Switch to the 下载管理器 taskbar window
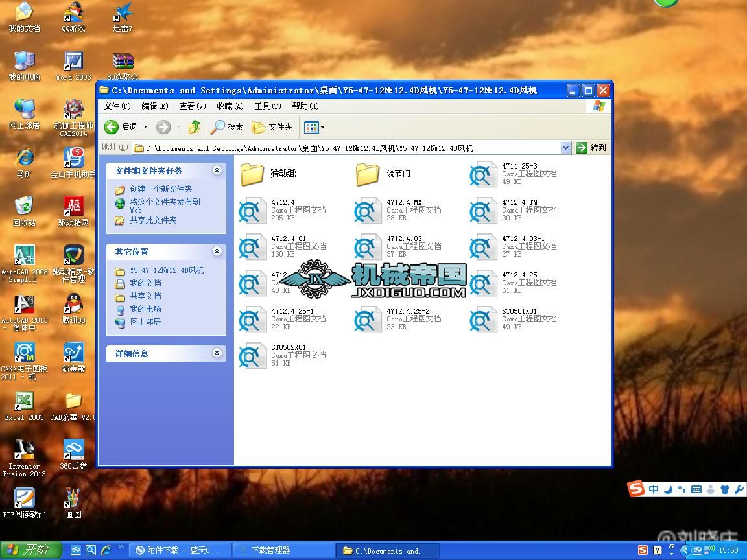 tap(283, 550)
